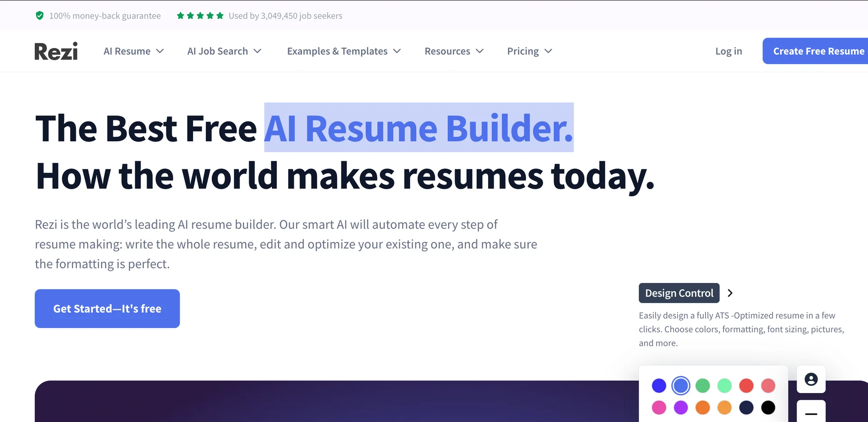Viewport: 868px width, 422px height.
Task: Pick the salmon pink color swatch
Action: coord(768,386)
